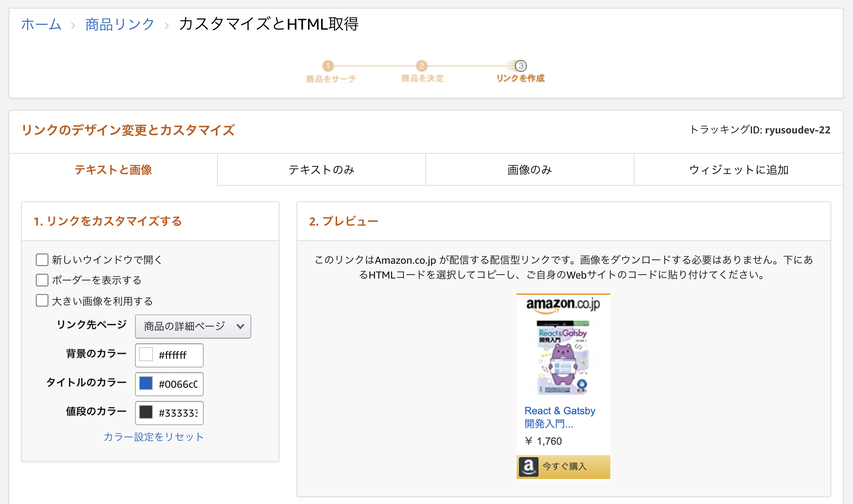853x504 pixels.
Task: Click the amazon.co.jp logo in preview
Action: [563, 305]
